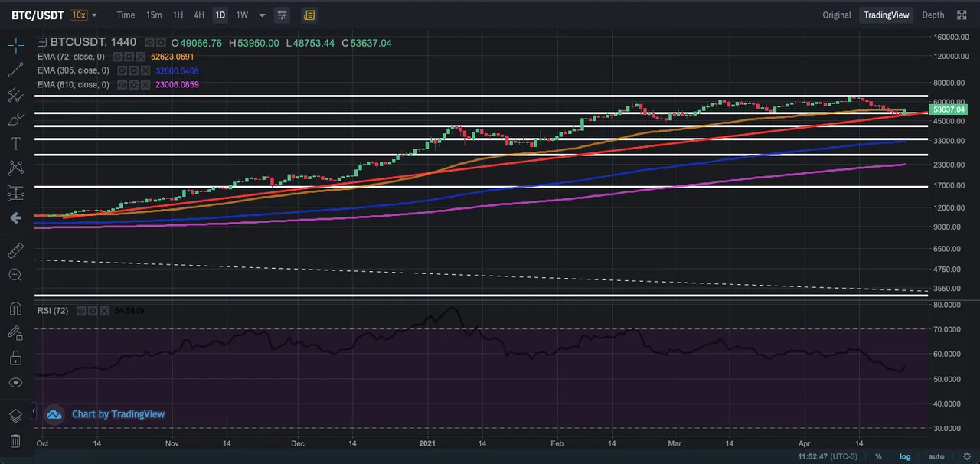Click the EMA 610 value 23006.0859
The height and width of the screenshot is (464, 980).
click(x=177, y=84)
